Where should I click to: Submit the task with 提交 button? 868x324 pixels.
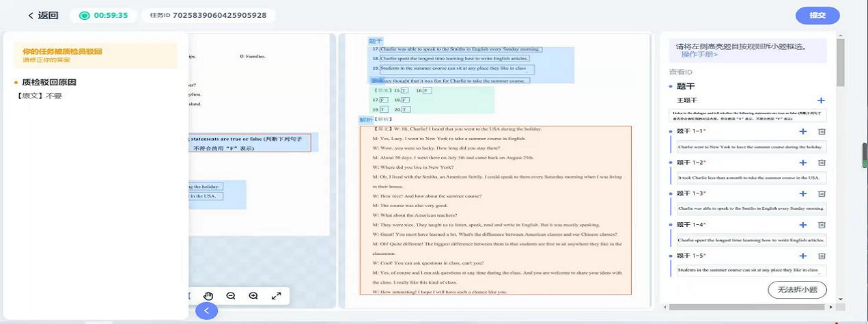coord(817,16)
